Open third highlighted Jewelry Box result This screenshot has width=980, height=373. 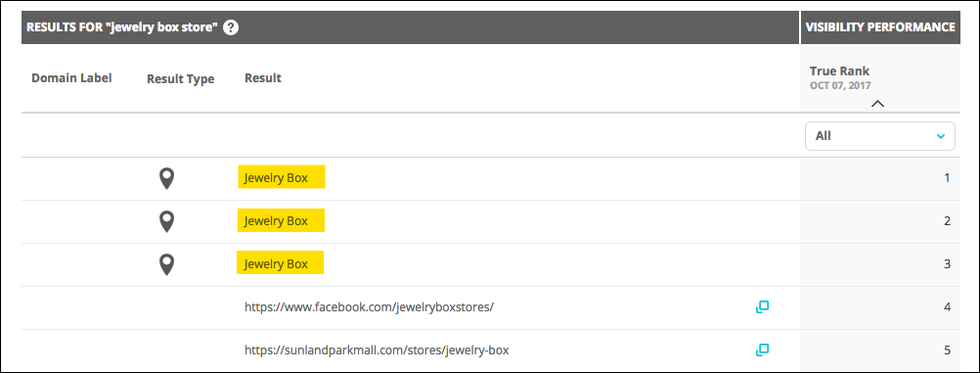click(x=280, y=263)
